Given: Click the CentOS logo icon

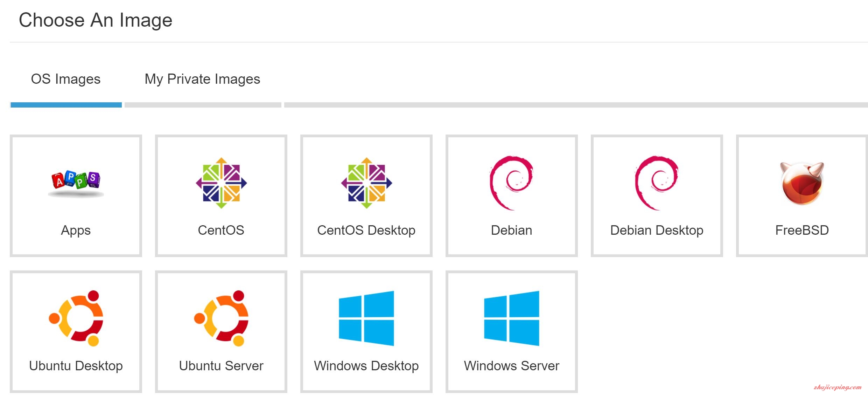Looking at the screenshot, I should 221,183.
